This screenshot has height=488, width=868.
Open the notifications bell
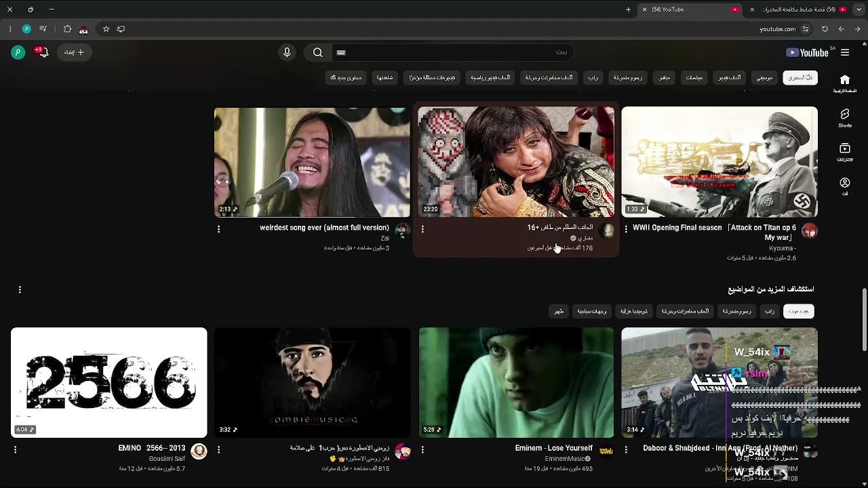pos(43,52)
